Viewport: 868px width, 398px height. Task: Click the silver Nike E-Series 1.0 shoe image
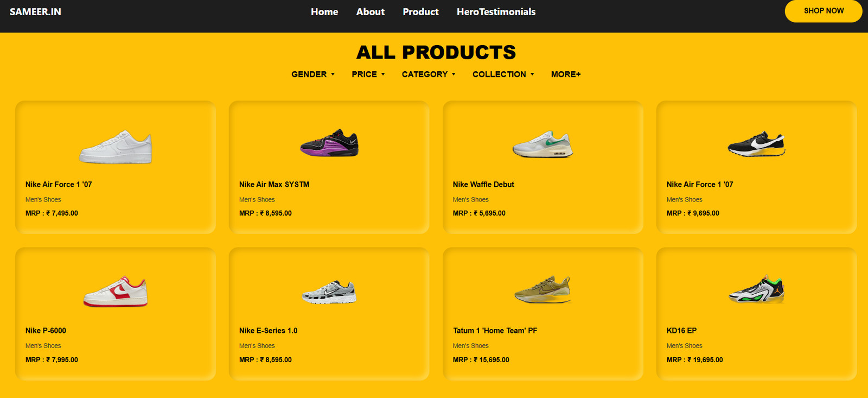click(329, 292)
